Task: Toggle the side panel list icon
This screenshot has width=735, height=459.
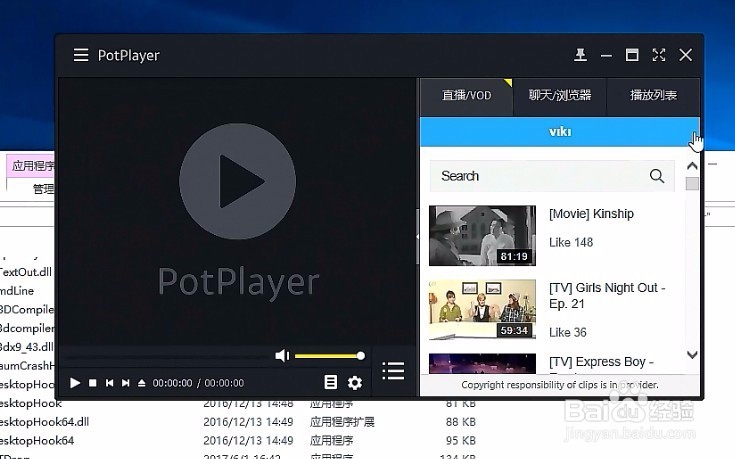Action: [393, 370]
